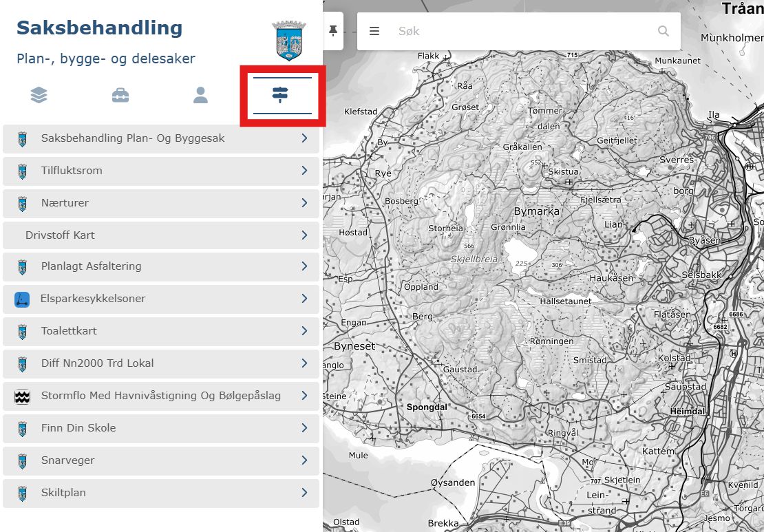764x532 pixels.
Task: Open the hamburger menu beside search
Action: [374, 31]
